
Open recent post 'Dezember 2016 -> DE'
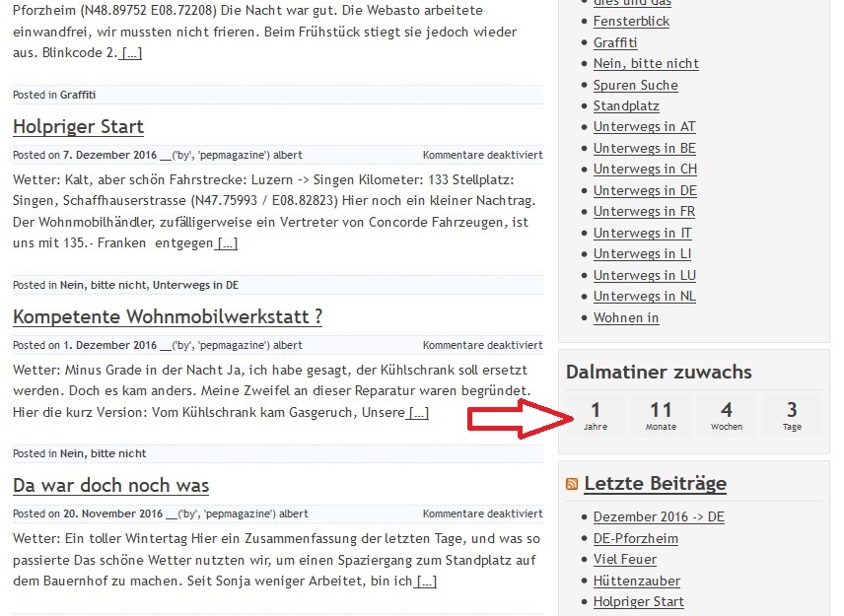(659, 517)
